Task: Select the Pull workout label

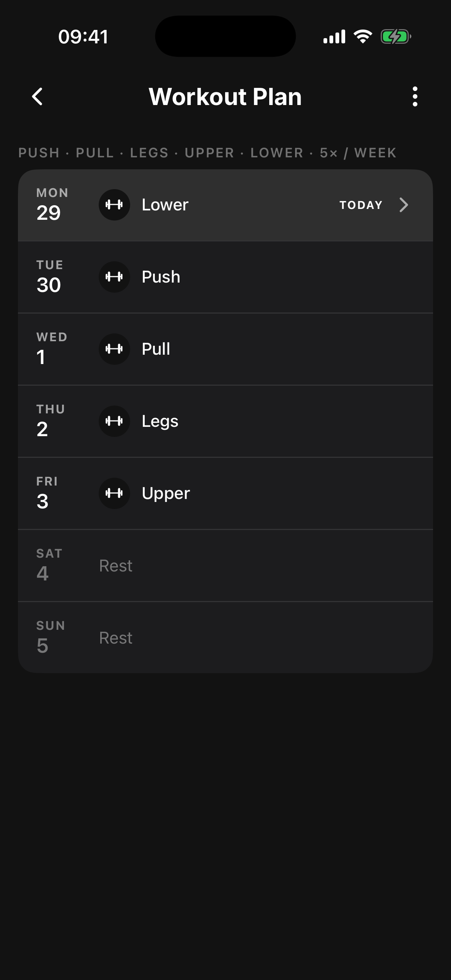Action: click(x=156, y=349)
